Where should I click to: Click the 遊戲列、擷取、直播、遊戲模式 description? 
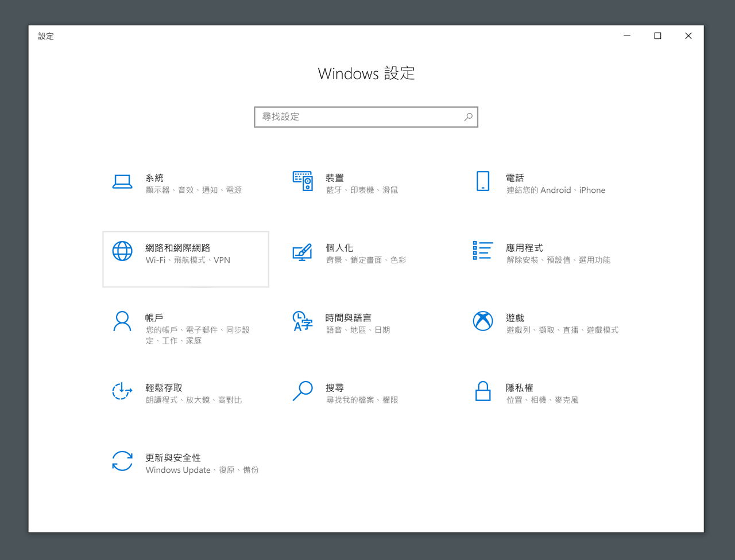[562, 330]
